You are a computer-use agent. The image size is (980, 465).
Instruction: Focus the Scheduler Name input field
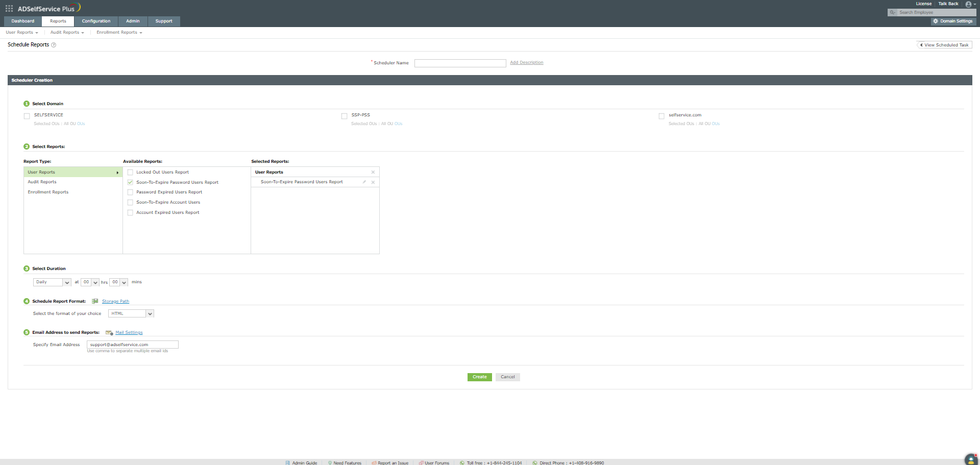pyautogui.click(x=460, y=63)
